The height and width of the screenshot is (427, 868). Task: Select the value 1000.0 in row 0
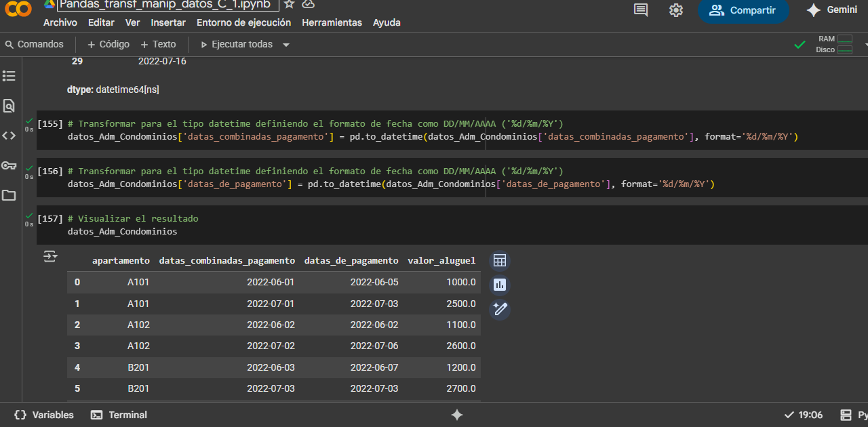[x=461, y=282]
